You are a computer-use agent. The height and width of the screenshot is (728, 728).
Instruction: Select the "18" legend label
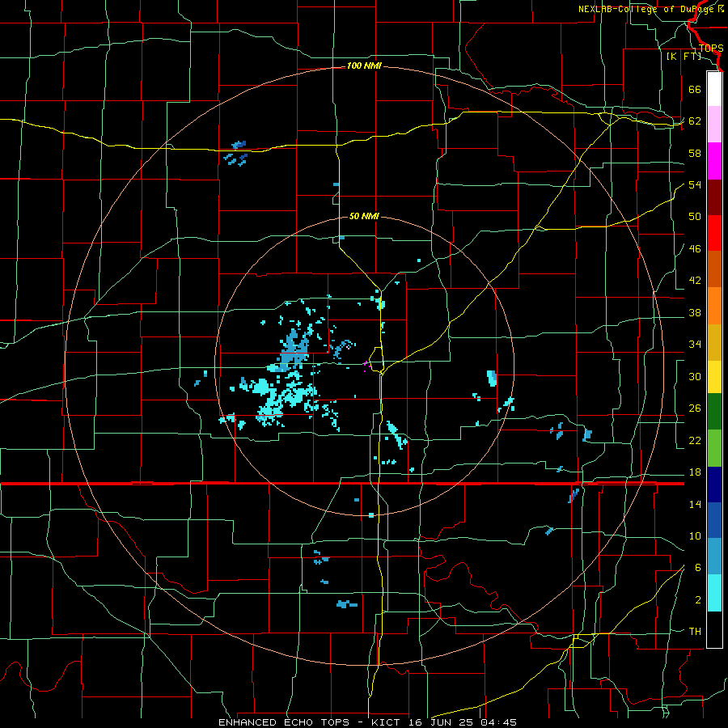coord(695,472)
